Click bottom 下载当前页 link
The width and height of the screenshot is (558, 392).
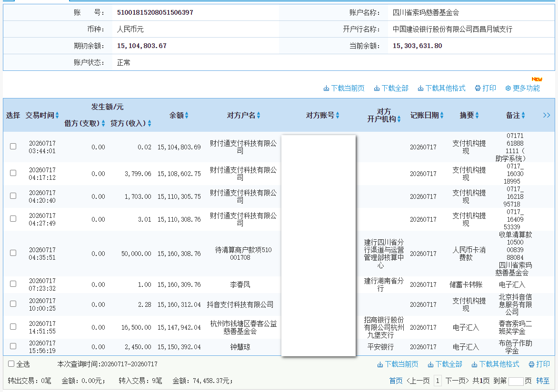point(398,364)
